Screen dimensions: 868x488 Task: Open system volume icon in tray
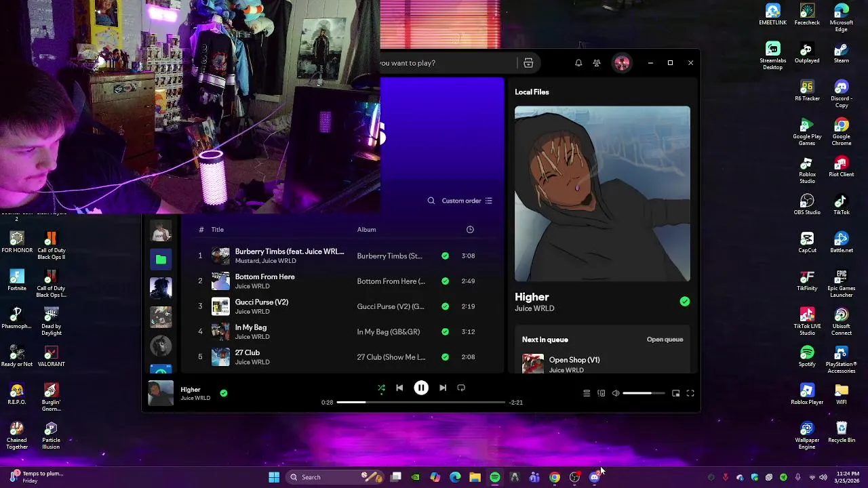click(x=823, y=477)
